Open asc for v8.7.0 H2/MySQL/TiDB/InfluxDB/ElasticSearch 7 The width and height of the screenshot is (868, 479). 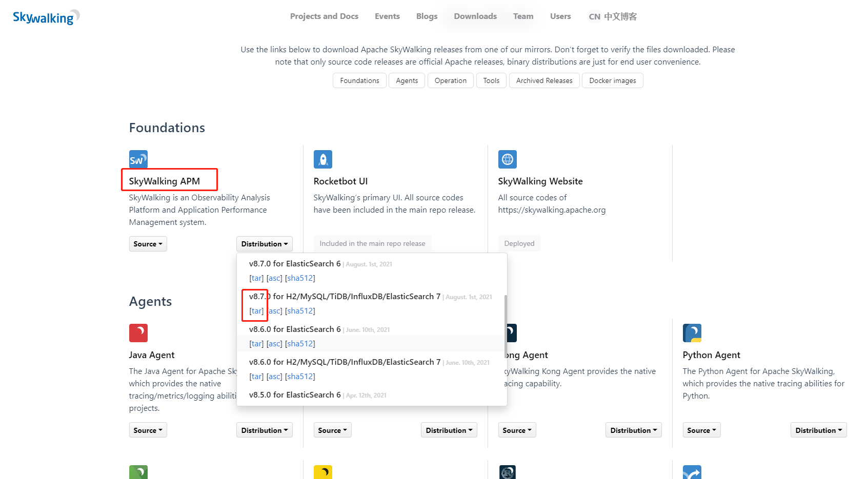coord(274,311)
